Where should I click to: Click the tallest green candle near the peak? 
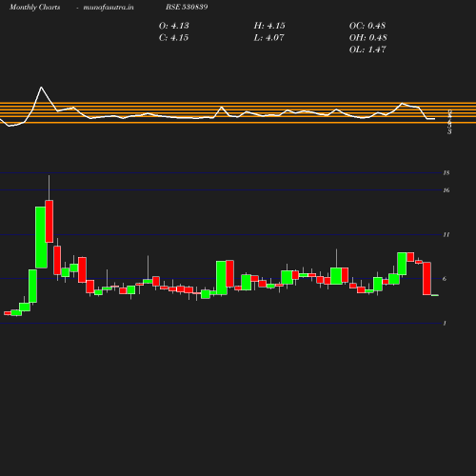(x=41, y=237)
